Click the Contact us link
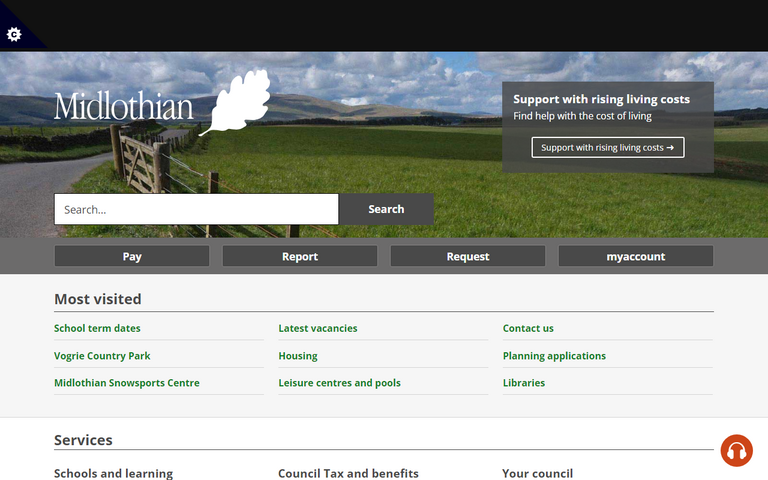Screen dimensions: 768x480 528,328
